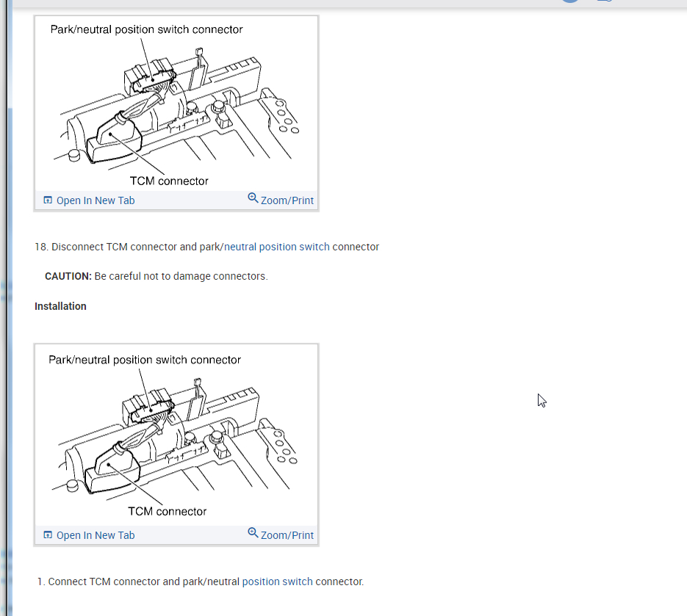Viewport: 687px width, 616px height.
Task: Click magnifier icon under installation diagram
Action: (x=253, y=533)
